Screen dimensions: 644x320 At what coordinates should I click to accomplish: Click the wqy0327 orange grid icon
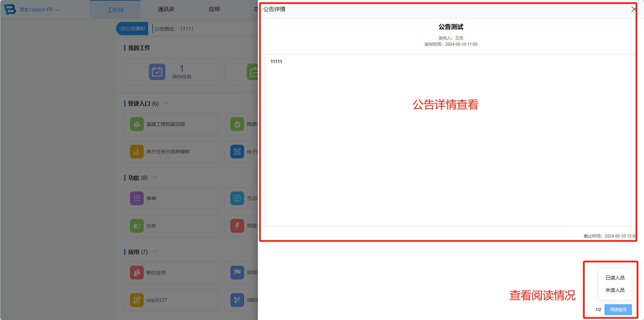(x=137, y=300)
